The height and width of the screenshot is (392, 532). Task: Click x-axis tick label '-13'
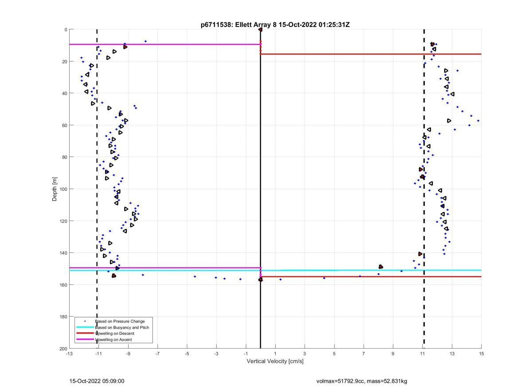click(69, 353)
